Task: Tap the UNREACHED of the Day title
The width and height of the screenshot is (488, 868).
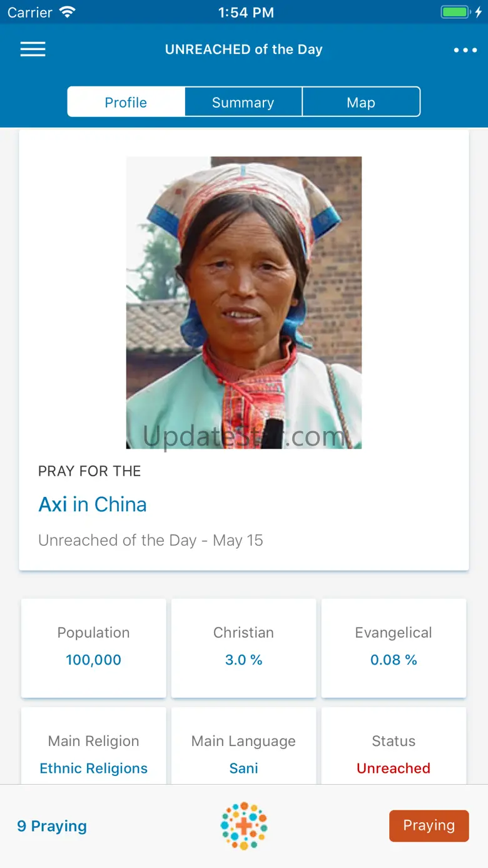Action: pyautogui.click(x=244, y=50)
